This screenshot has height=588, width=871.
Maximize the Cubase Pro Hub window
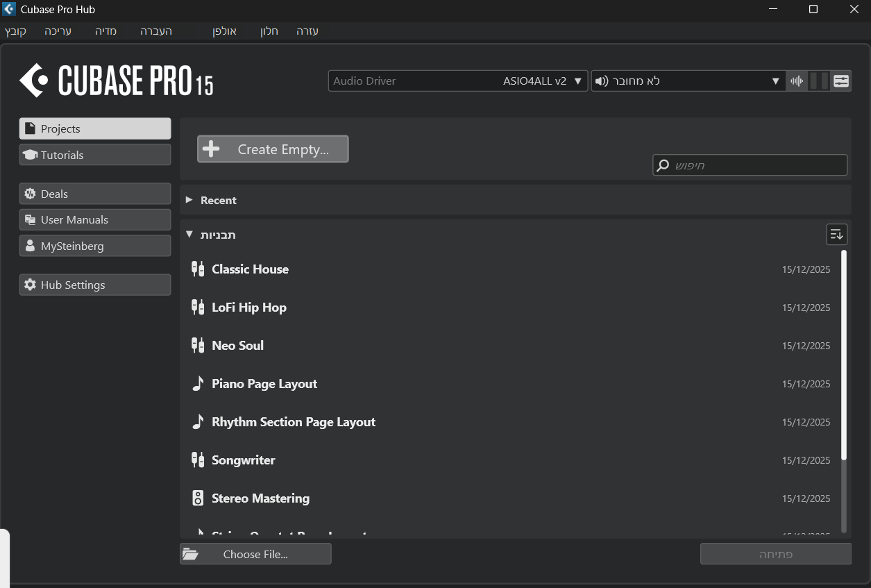tap(813, 9)
